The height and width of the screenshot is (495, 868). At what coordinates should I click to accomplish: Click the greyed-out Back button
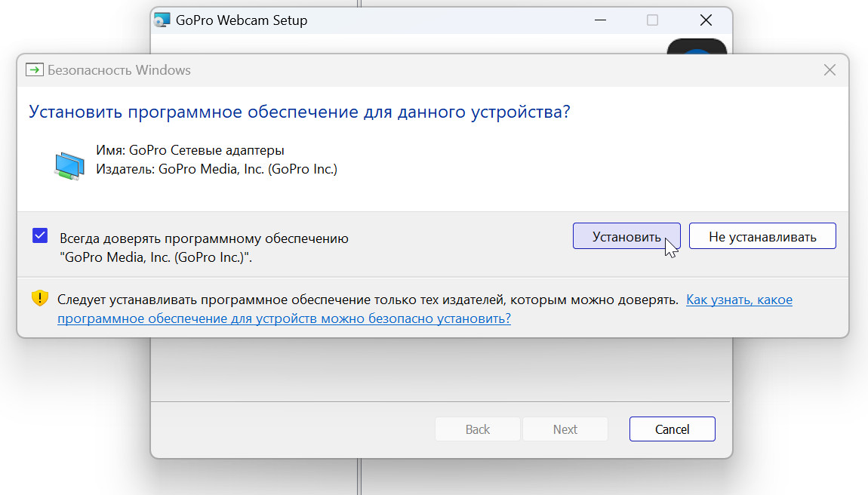click(478, 429)
